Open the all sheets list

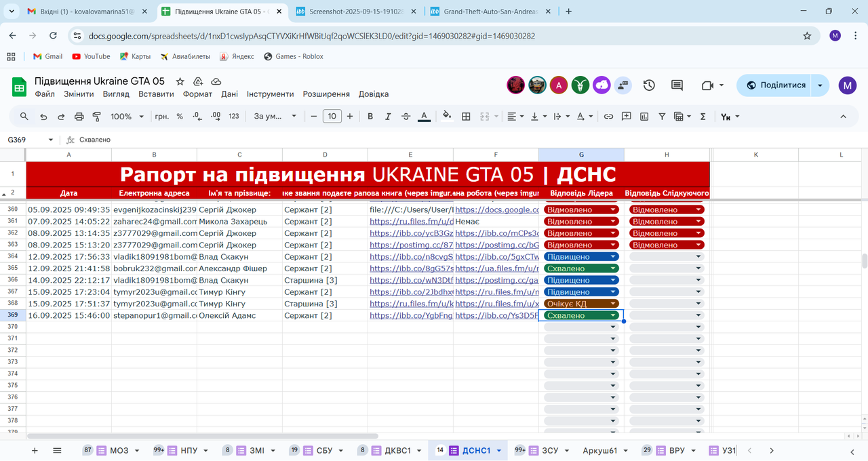(57, 450)
